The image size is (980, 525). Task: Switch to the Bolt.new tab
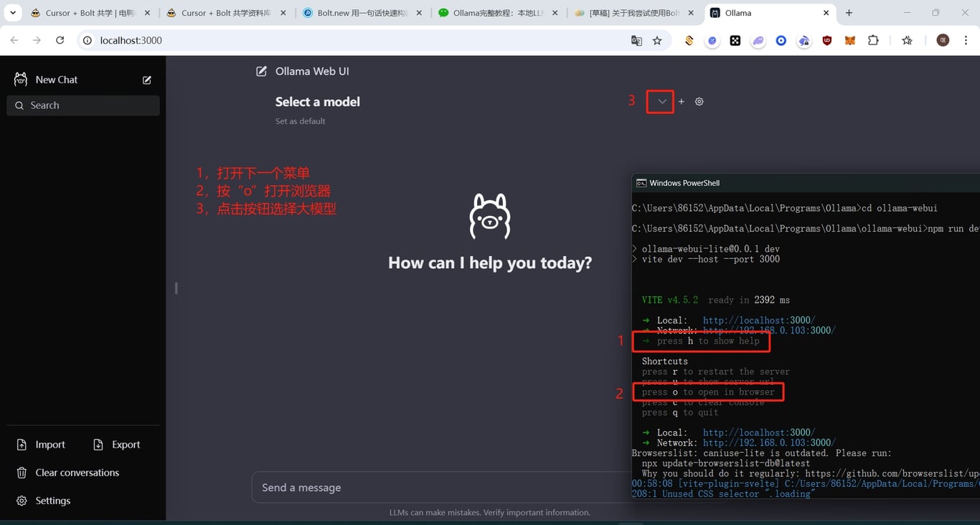pyautogui.click(x=362, y=13)
